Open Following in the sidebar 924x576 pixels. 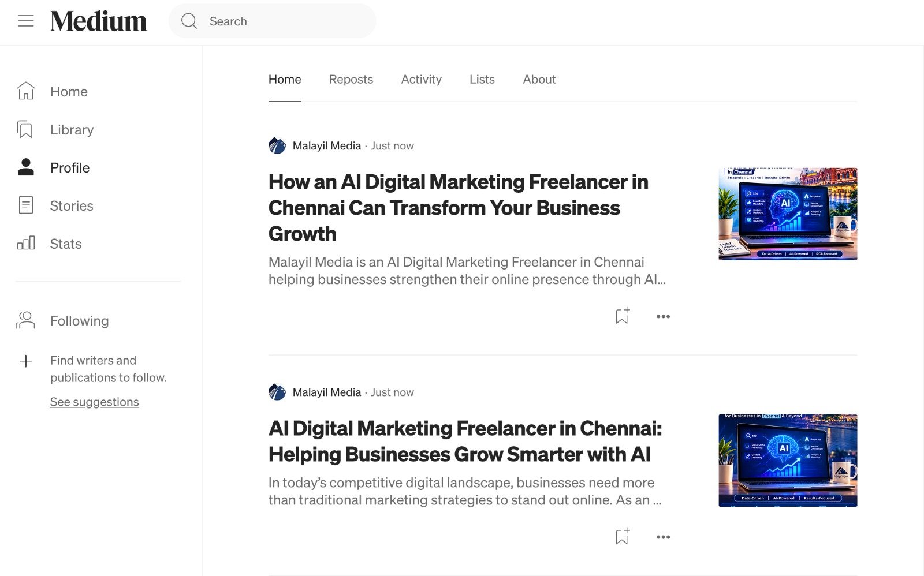click(79, 321)
